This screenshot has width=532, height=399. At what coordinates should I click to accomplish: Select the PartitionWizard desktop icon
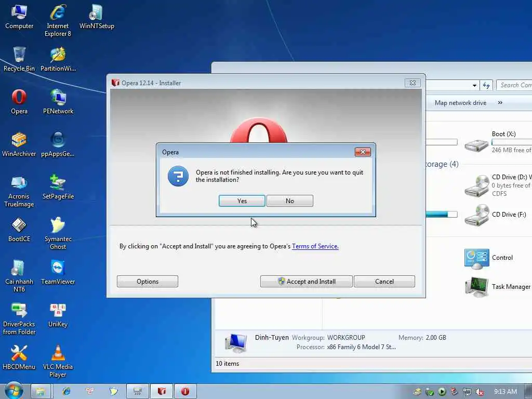pyautogui.click(x=58, y=59)
